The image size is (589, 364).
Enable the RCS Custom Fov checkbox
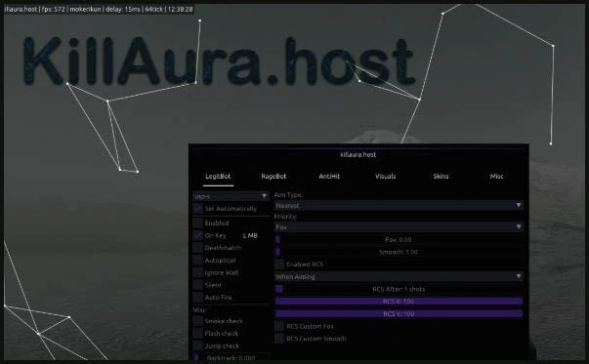pos(279,326)
